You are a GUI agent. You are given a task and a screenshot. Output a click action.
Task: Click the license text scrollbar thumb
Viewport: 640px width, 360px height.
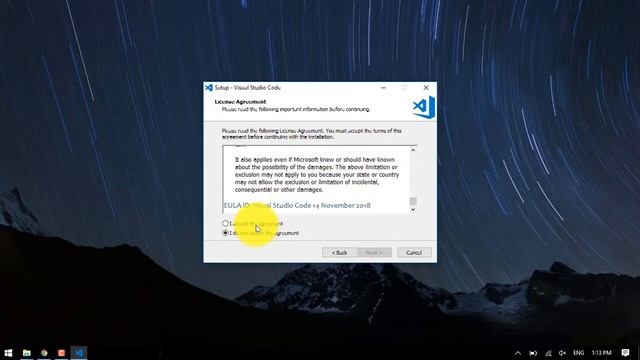[413, 201]
